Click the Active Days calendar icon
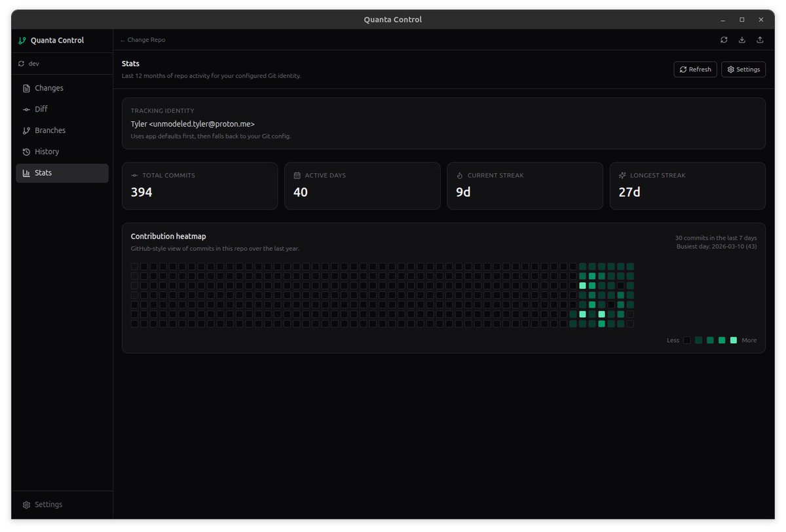The width and height of the screenshot is (786, 532). point(297,176)
